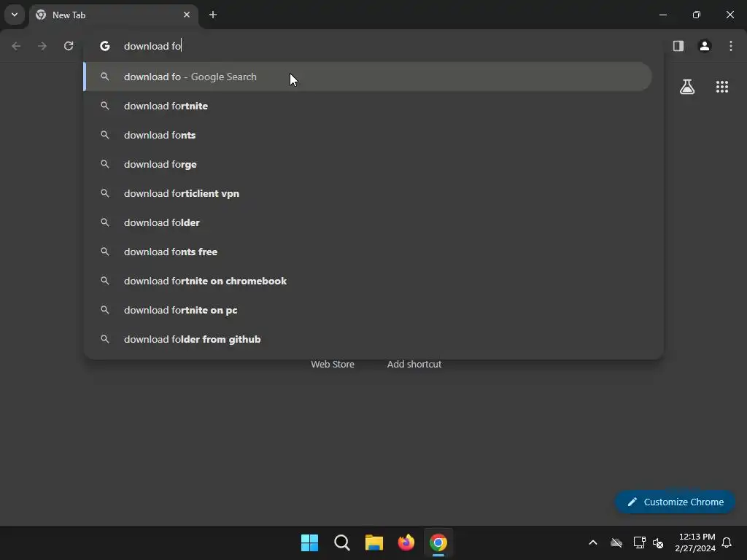Restore down the Chrome window

coord(697,15)
